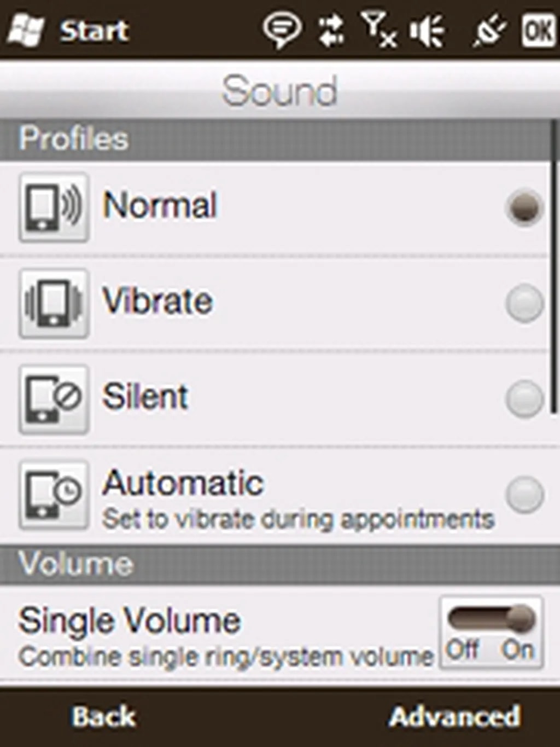Enable the Automatic profile radio button
Screen dimensions: 560x747
[x=524, y=495]
